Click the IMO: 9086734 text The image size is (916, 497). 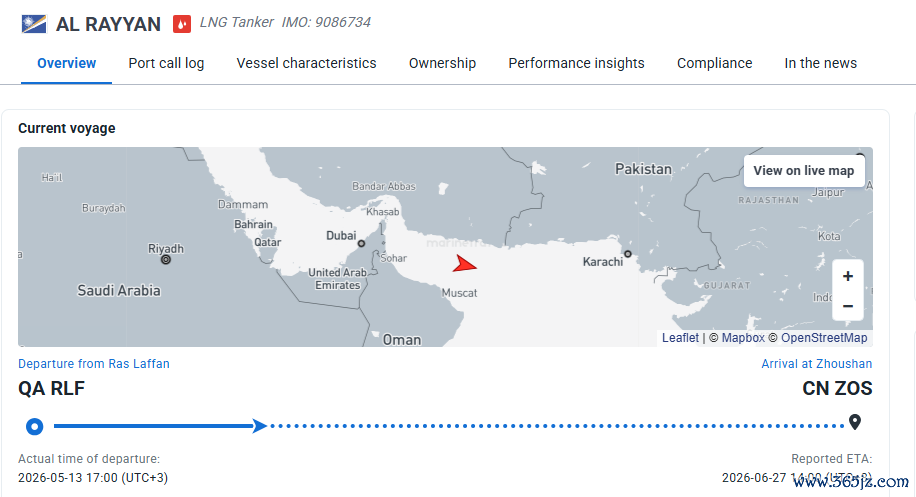coord(326,22)
